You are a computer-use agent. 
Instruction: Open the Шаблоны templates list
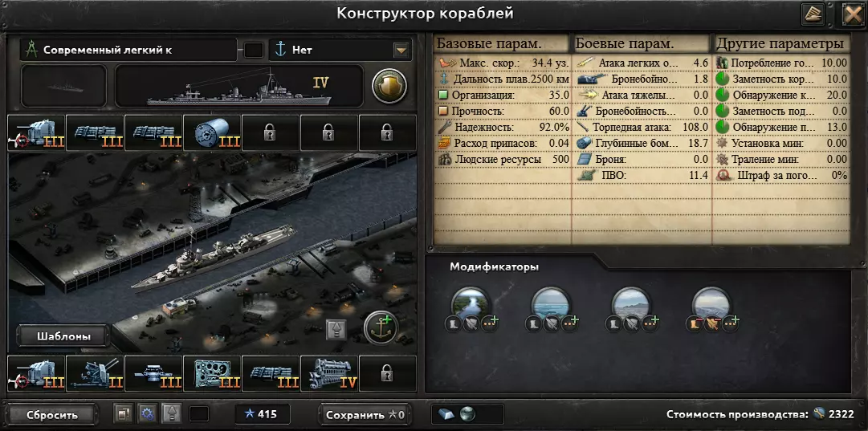(x=63, y=335)
